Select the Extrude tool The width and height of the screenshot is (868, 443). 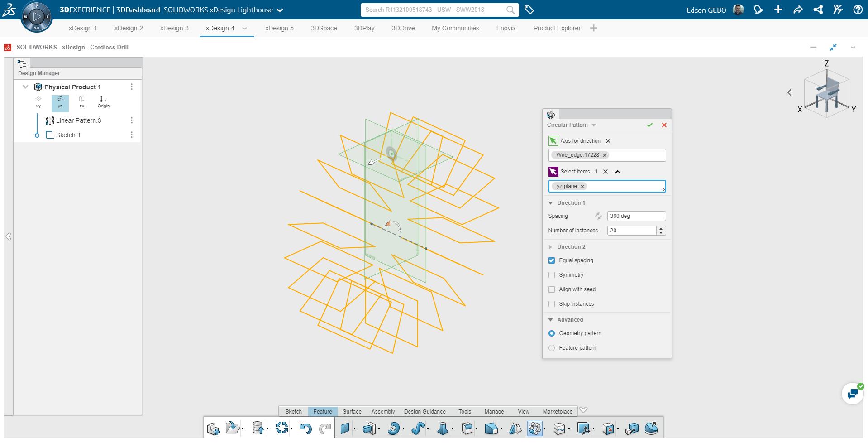tap(369, 428)
